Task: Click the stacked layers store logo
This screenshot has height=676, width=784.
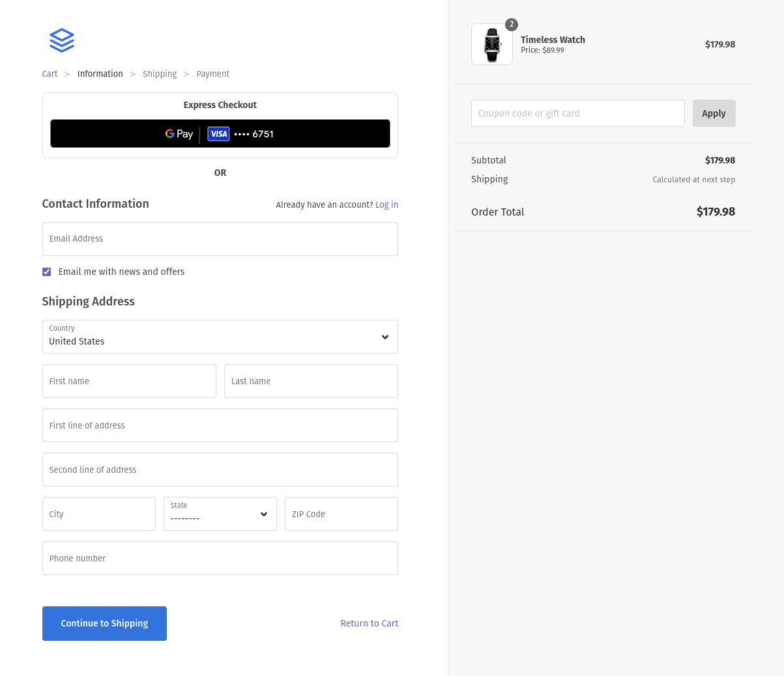Action: [62, 40]
